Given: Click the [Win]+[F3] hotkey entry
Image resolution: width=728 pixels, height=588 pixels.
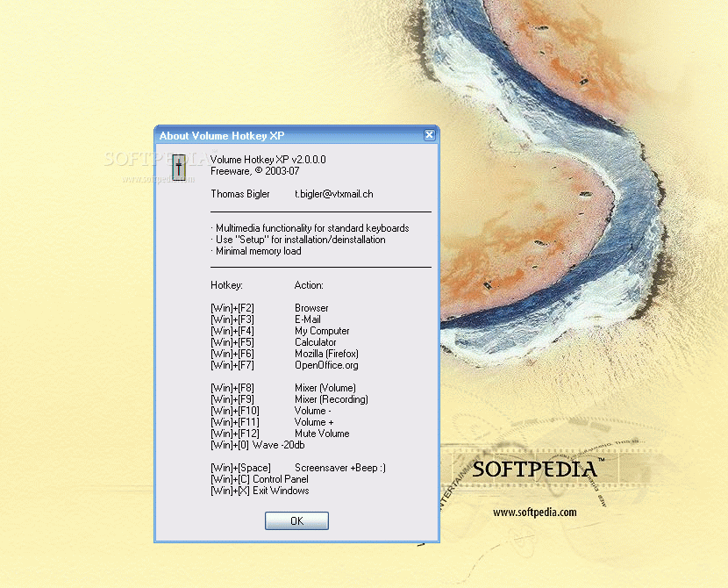Looking at the screenshot, I should pyautogui.click(x=232, y=319).
